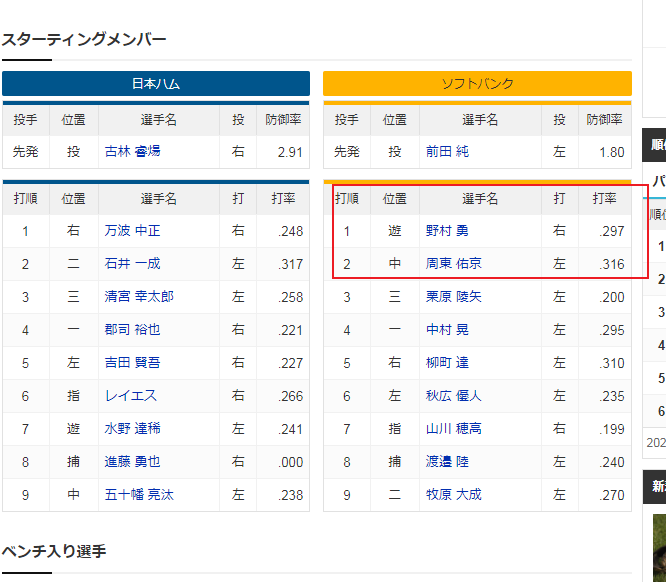The width and height of the screenshot is (666, 582).
Task: Select batting average .316
Action: [x=612, y=264]
